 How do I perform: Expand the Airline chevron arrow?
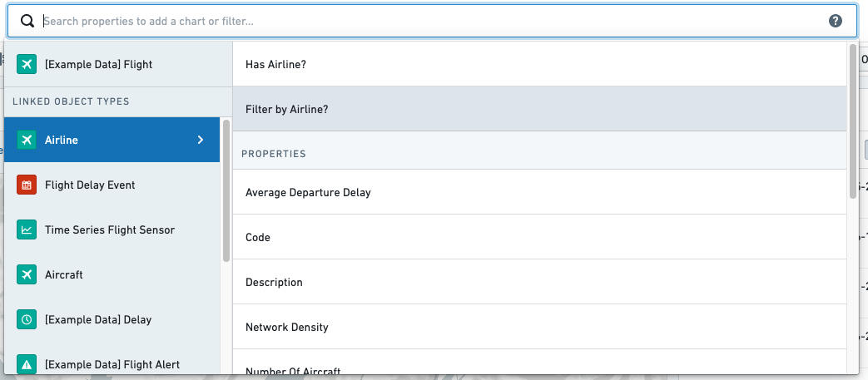[x=201, y=140]
